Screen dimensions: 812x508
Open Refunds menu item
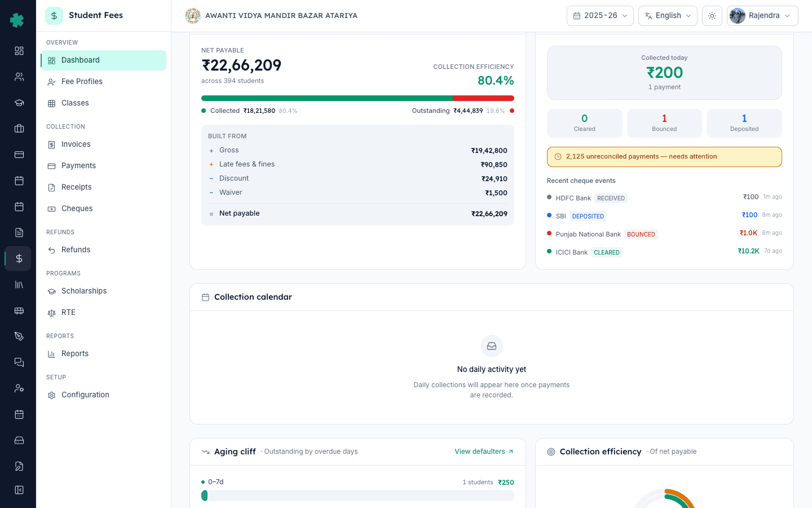point(104,250)
